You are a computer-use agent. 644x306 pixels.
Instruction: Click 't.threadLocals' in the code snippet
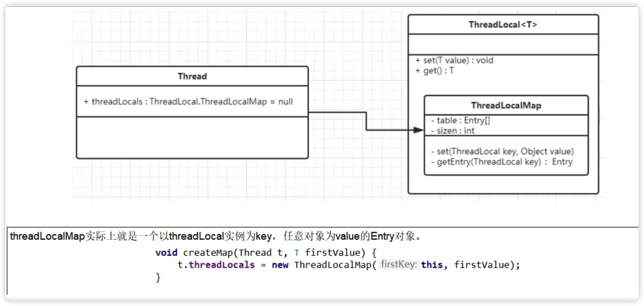(x=216, y=265)
